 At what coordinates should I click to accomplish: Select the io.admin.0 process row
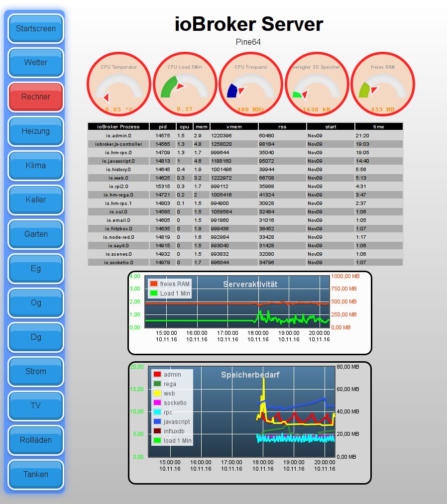pyautogui.click(x=245, y=136)
